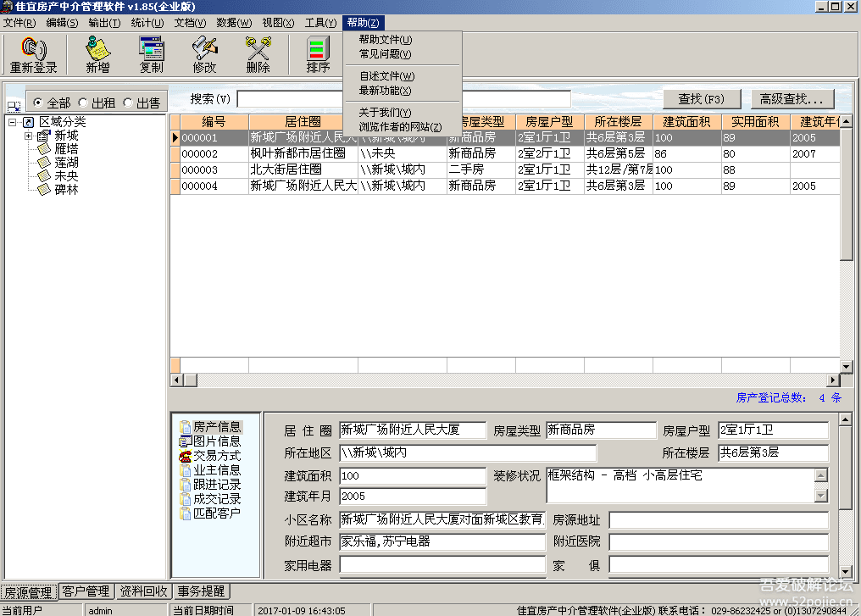This screenshot has width=861, height=616.
Task: Select table row with 编号 000003
Action: 504,169
